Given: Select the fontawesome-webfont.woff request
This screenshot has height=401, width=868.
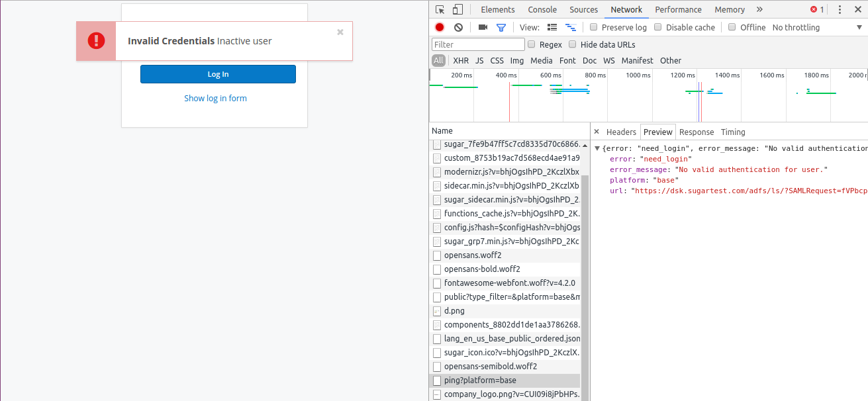Looking at the screenshot, I should 505,283.
